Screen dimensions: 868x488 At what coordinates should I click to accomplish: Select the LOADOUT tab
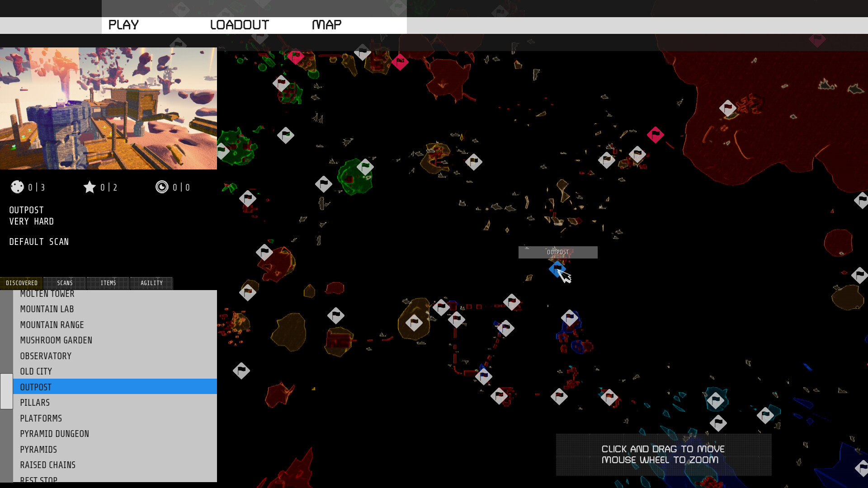click(239, 24)
